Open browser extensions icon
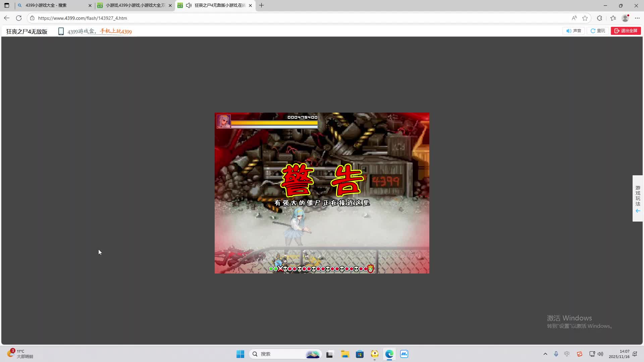644x362 pixels. coord(599,18)
